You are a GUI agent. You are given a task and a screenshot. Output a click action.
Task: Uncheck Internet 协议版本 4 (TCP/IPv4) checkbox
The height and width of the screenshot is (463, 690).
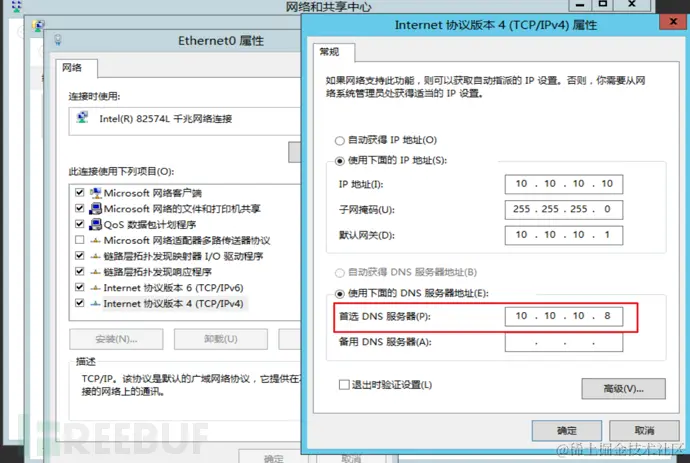click(80, 303)
